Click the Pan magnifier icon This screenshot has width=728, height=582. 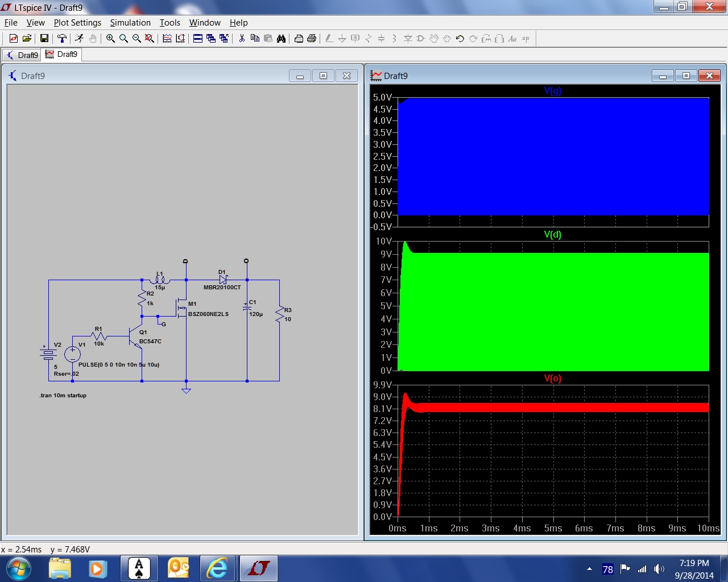coord(123,39)
